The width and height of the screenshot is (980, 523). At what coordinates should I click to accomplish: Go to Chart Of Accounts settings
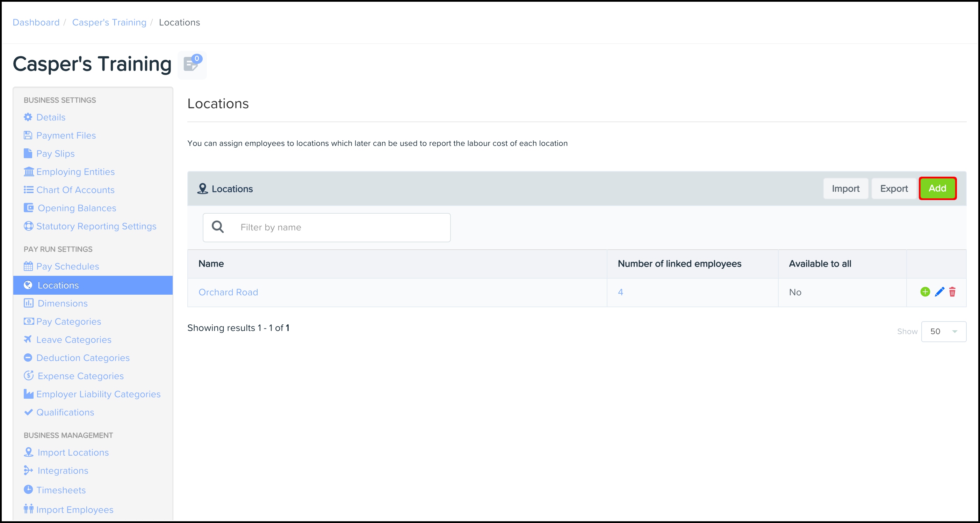pos(75,190)
